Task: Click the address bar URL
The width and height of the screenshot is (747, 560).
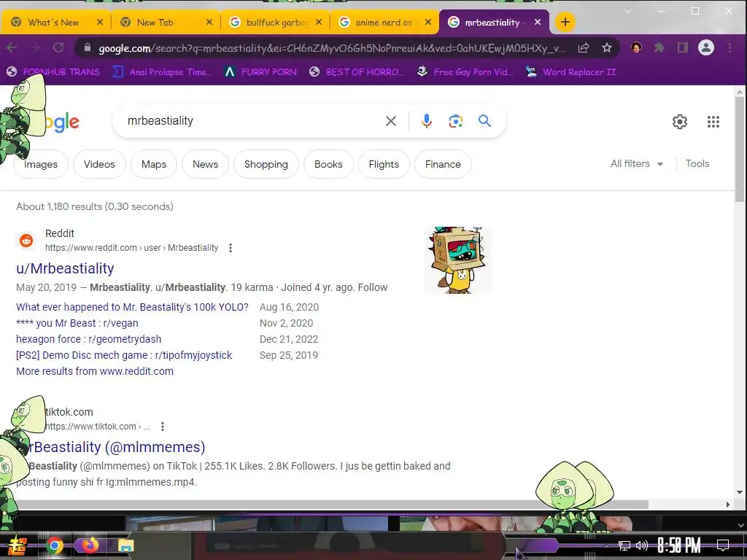Action: [x=332, y=48]
